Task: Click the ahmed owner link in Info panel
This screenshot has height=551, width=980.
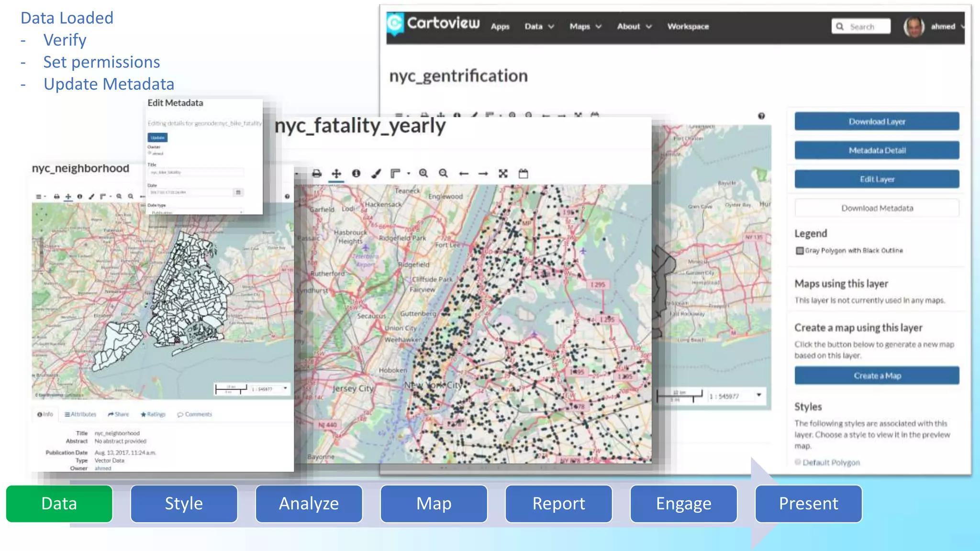Action: tap(103, 469)
